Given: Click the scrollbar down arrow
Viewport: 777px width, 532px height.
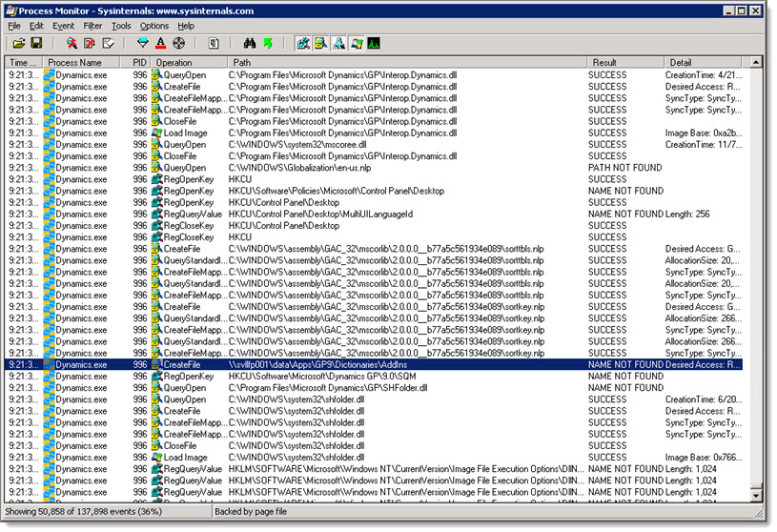Looking at the screenshot, I should coord(756,495).
